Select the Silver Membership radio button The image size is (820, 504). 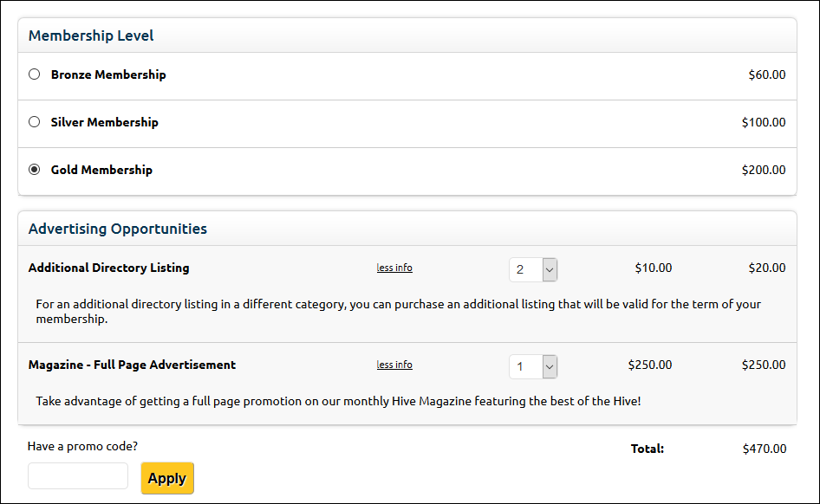pos(35,122)
